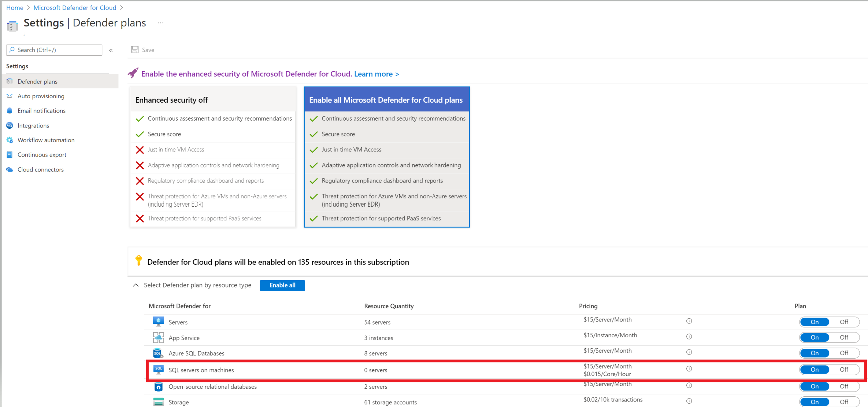Screen dimensions: 868x407
Task: Select the Cloud connectors cloud icon
Action: [x=10, y=169]
